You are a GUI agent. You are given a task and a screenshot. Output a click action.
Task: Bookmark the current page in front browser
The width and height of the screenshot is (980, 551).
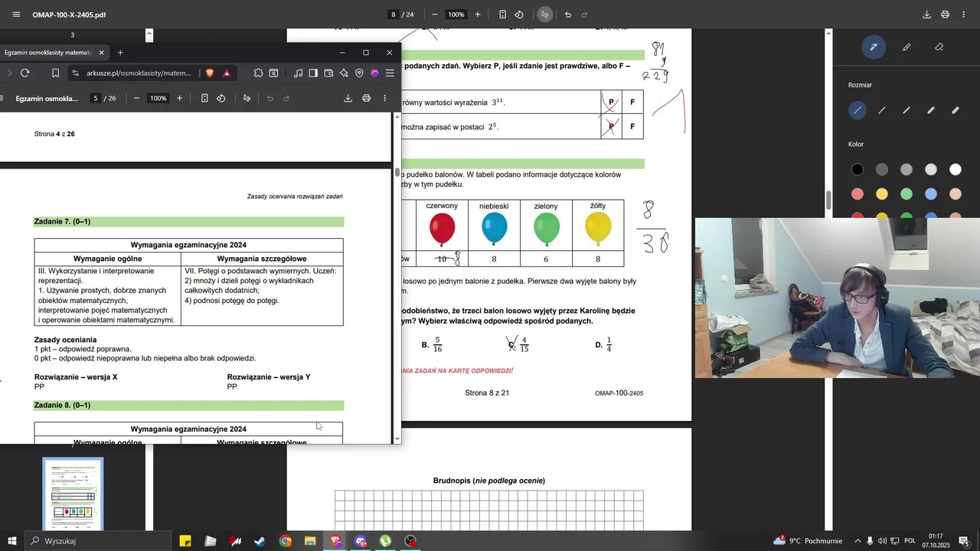55,73
